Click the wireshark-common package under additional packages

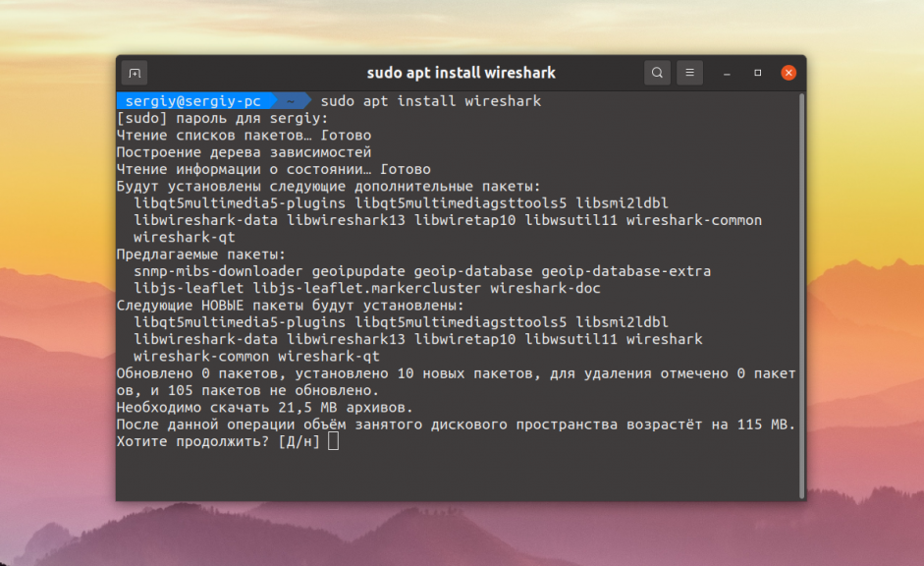694,220
